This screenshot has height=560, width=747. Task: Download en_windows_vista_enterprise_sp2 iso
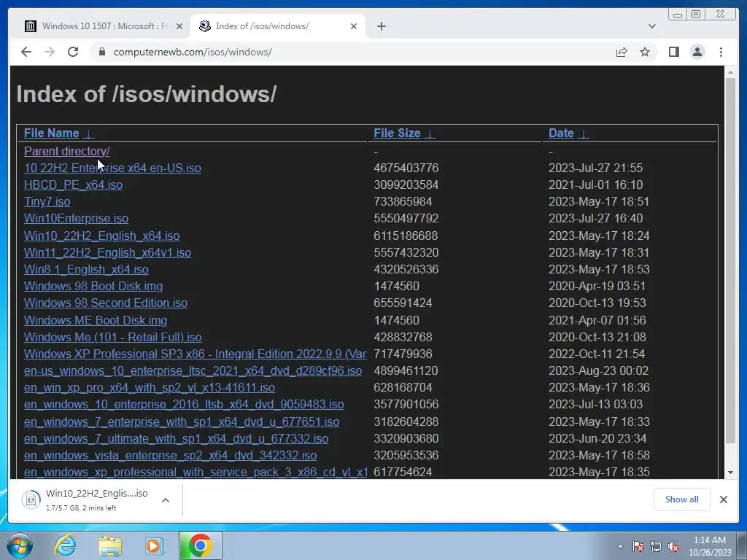(171, 455)
